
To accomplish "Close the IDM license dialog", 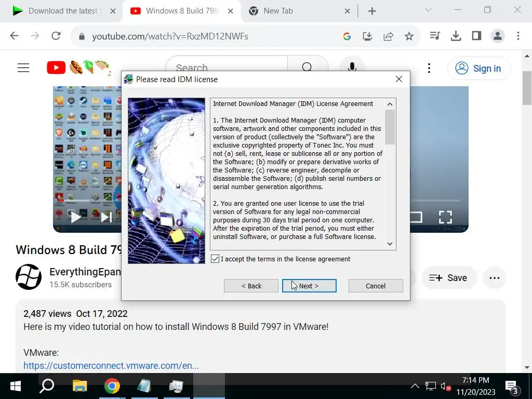I will click(399, 79).
